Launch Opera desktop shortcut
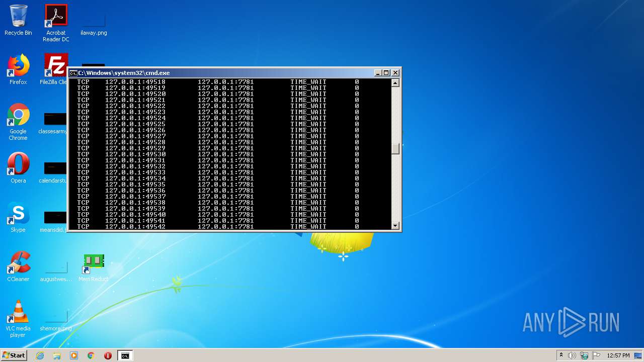Screen dimensions: 644x362 pos(18,168)
